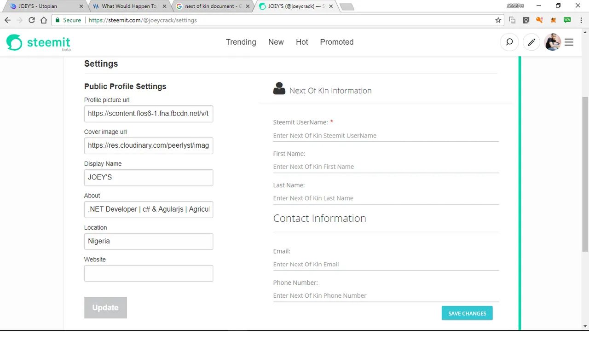Viewport: 589px width, 364px height.
Task: Click the browser address bar URL
Action: click(x=143, y=20)
